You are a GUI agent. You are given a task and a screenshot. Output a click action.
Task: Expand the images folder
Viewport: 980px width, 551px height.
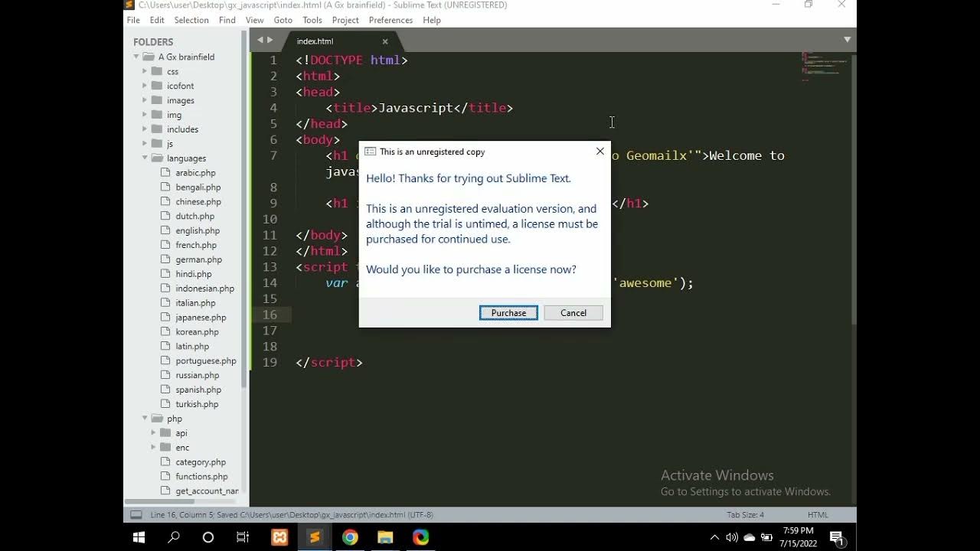click(145, 100)
